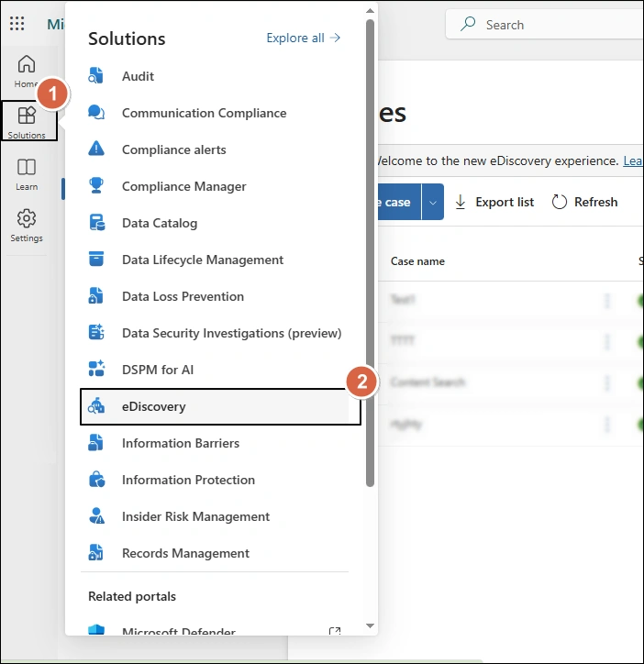Click the search magnifier icon

(x=468, y=24)
